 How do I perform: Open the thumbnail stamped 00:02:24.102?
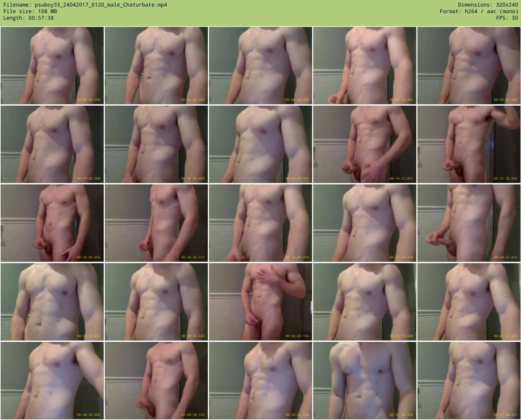[156, 66]
